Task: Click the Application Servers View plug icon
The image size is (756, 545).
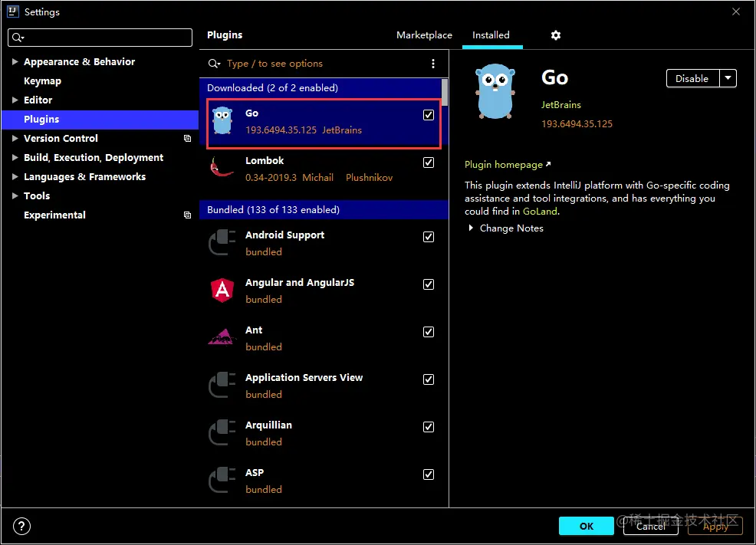Action: 222,385
